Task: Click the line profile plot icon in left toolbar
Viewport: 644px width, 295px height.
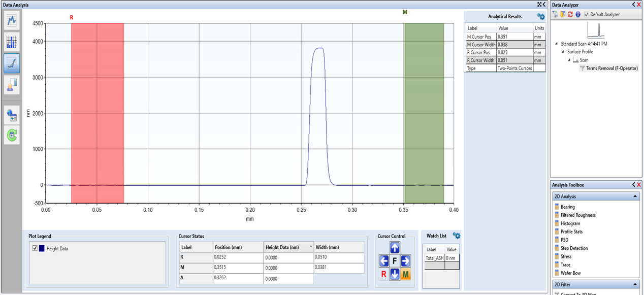Action: [x=12, y=20]
